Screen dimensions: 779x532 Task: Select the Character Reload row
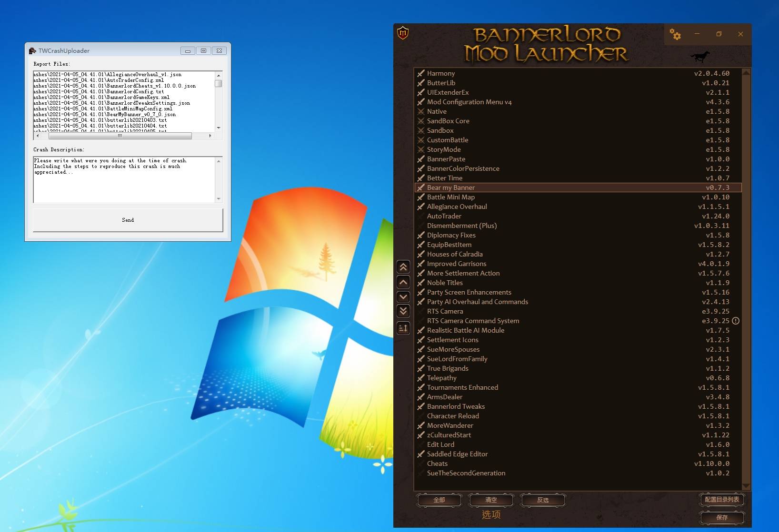(578, 416)
